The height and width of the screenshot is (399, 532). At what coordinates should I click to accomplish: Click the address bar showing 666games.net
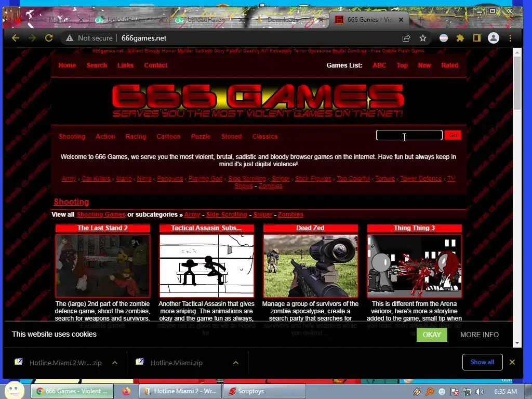click(144, 38)
